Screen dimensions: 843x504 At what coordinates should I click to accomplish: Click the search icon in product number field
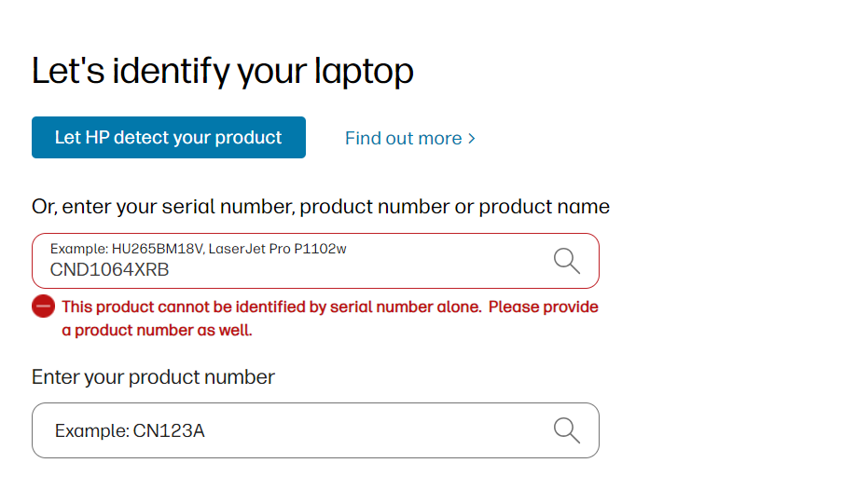pyautogui.click(x=567, y=430)
